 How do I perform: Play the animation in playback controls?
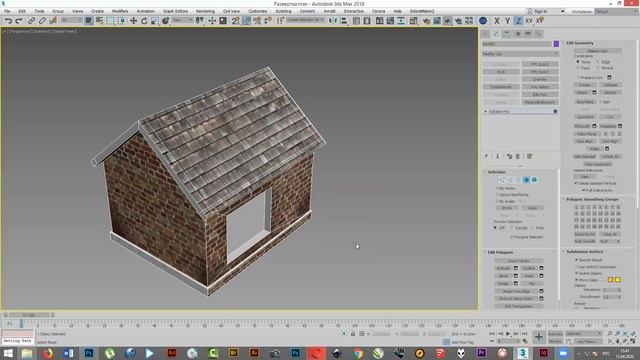coord(508,334)
